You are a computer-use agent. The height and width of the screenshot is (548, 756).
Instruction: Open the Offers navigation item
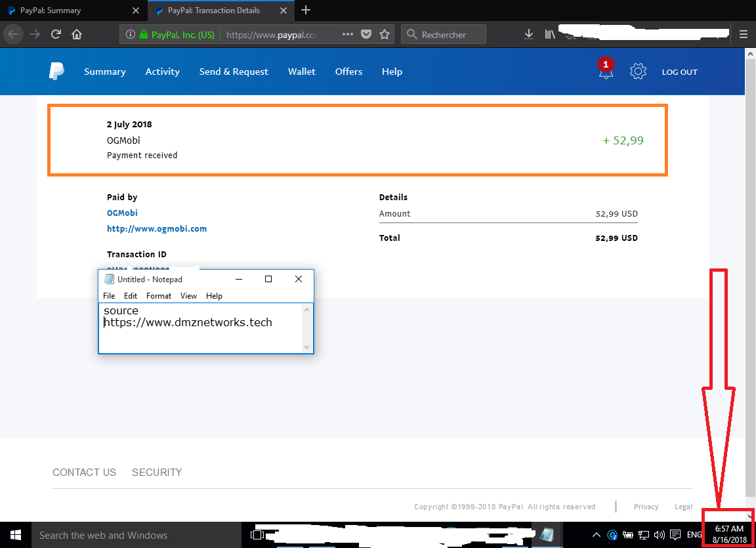[x=348, y=72]
